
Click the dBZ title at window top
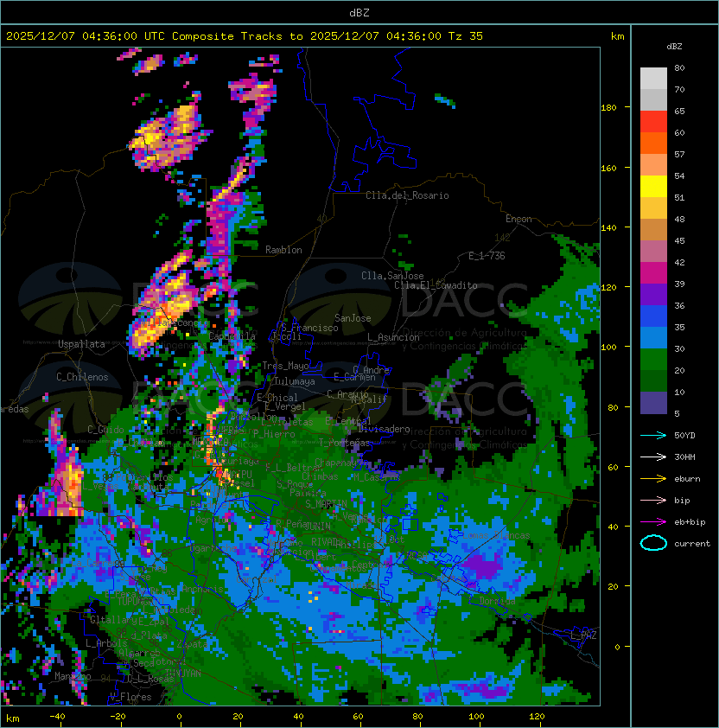(x=359, y=12)
